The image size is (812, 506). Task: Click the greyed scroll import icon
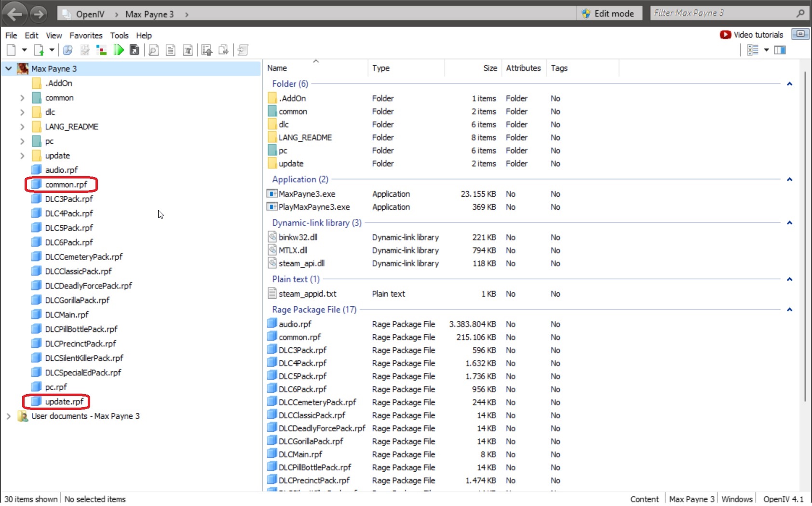coord(243,50)
